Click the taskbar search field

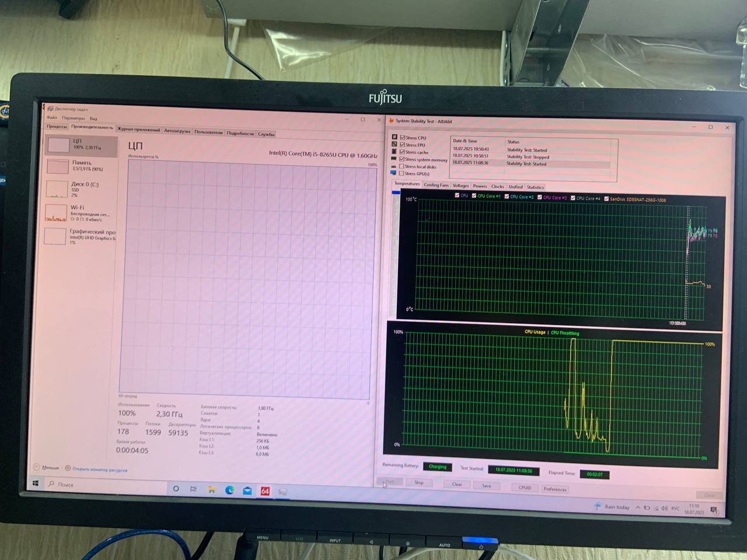[105, 484]
